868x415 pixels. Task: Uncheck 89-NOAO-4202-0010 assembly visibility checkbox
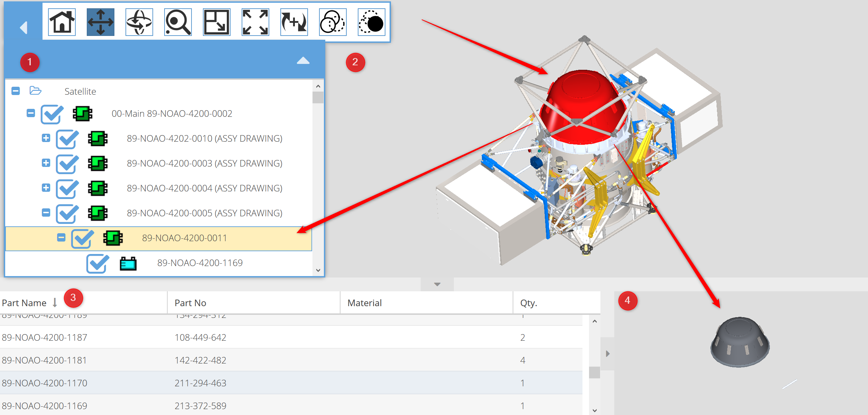click(x=67, y=139)
